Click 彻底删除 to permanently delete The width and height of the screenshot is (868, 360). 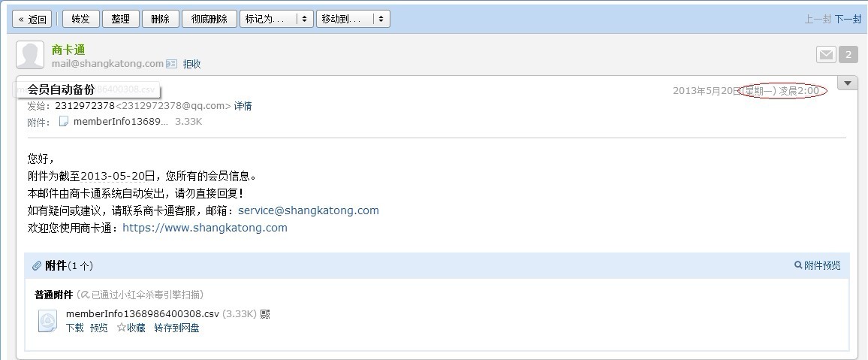pos(209,19)
